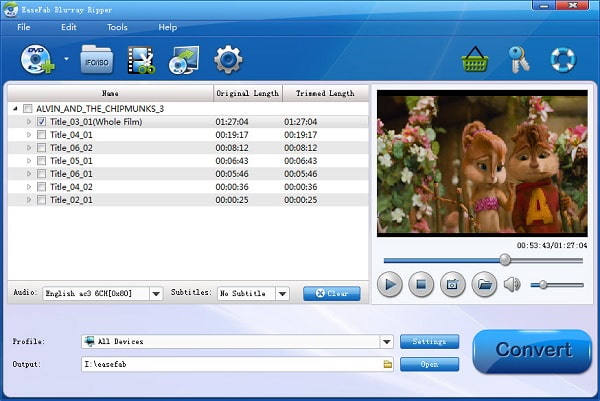Viewport: 600px width, 401px height.
Task: Click Open next to the Output path
Action: click(x=429, y=364)
